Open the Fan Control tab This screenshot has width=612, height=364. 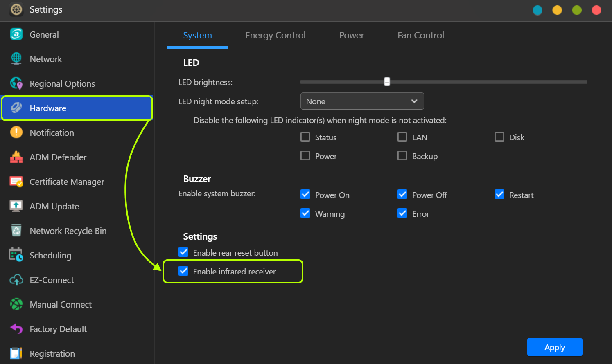[x=420, y=36]
